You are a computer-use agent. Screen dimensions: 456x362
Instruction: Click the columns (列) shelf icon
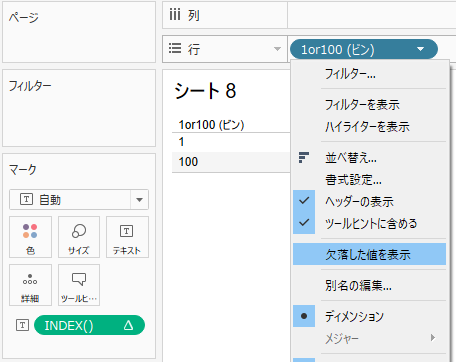tap(175, 15)
